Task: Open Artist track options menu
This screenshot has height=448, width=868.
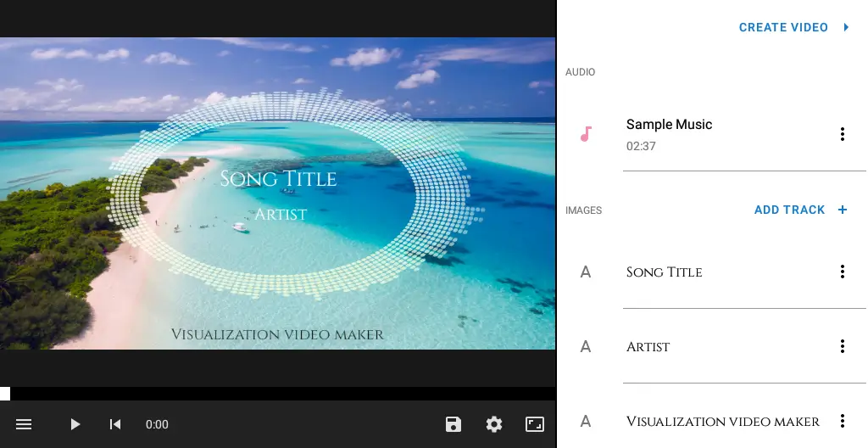Action: coord(842,346)
